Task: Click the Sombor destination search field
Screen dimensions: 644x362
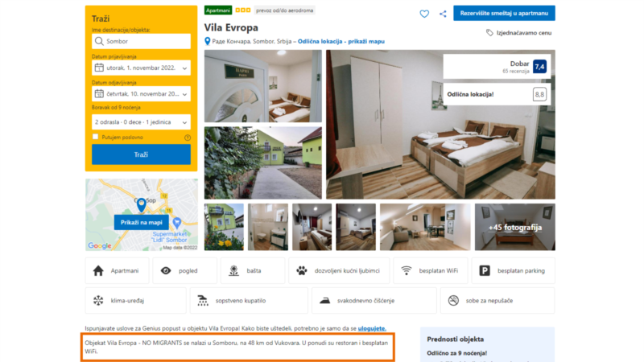Action: [x=142, y=41]
